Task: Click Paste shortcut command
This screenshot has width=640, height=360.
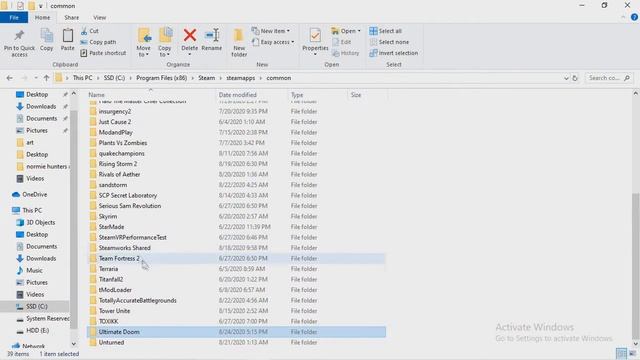Action: (x=103, y=53)
